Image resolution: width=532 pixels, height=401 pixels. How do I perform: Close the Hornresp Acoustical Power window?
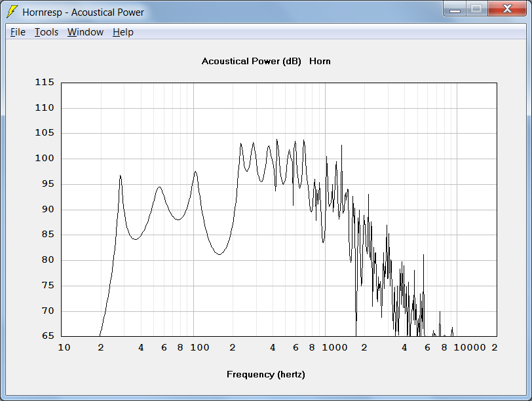click(507, 9)
